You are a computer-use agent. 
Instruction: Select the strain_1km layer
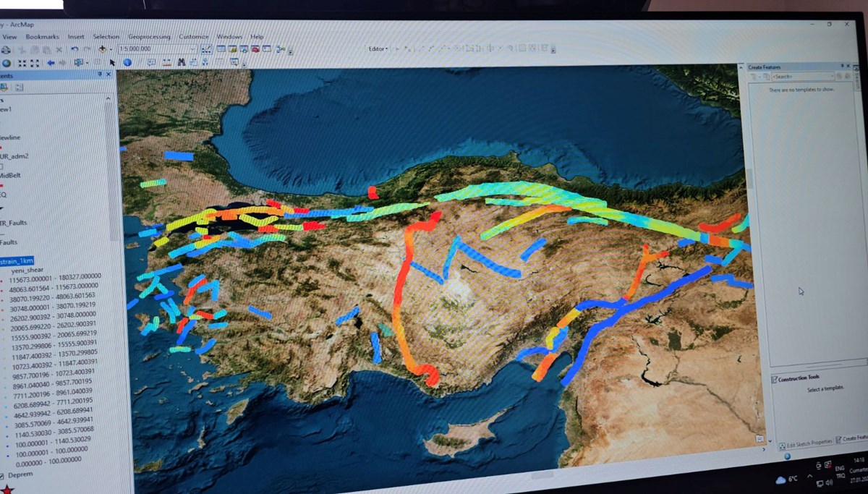click(x=17, y=260)
